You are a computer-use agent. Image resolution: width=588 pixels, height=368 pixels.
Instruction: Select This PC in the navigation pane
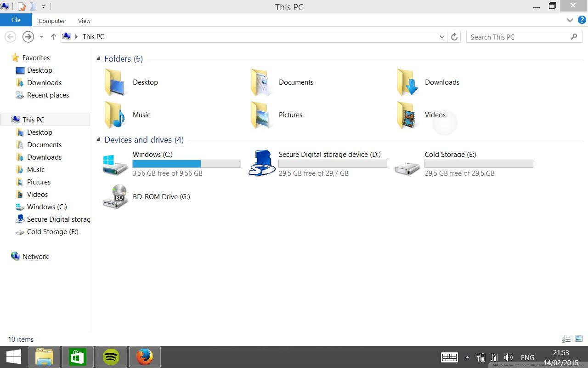tap(33, 120)
